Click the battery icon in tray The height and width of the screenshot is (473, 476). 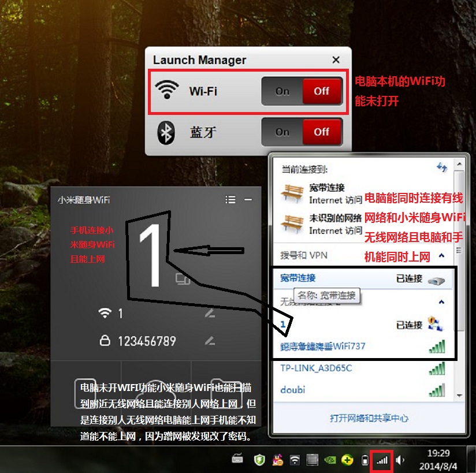365,460
